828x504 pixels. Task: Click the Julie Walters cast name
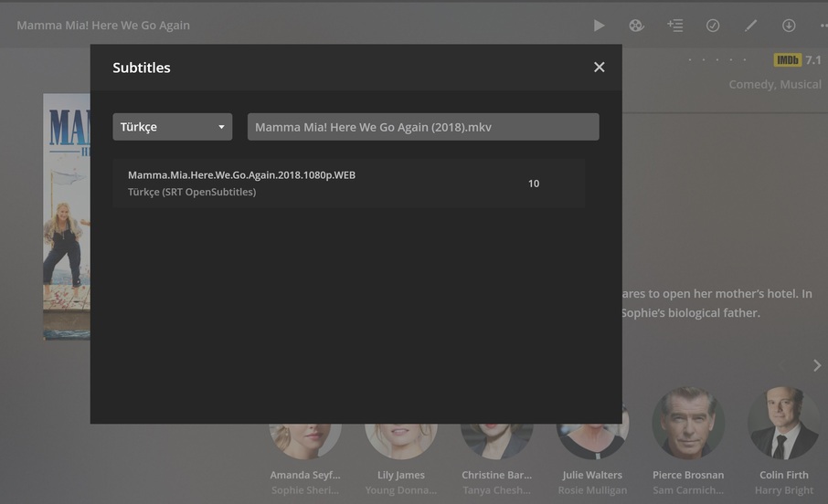pos(592,475)
